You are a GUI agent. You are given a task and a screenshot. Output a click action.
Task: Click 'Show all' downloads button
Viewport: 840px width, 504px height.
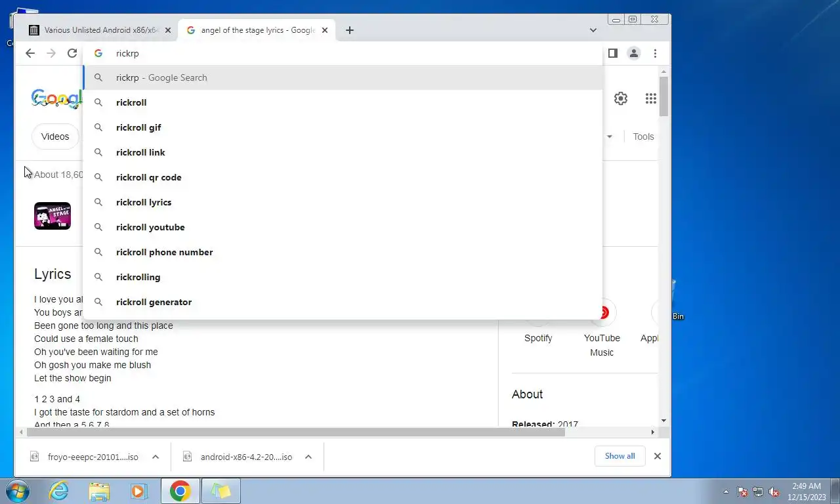click(x=619, y=456)
